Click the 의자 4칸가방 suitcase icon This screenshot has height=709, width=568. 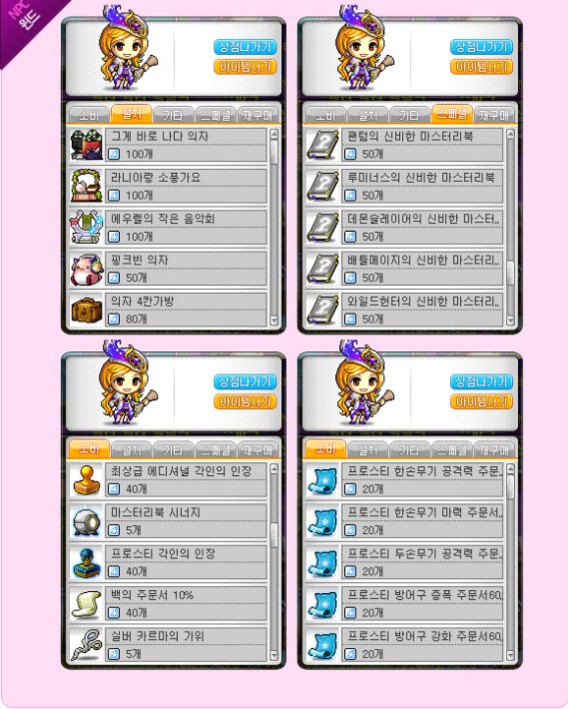tap(86, 310)
